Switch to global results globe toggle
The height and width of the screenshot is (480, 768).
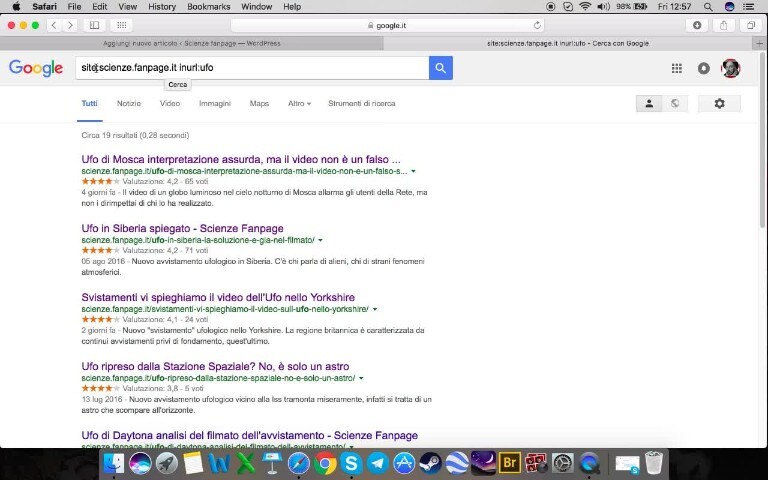click(x=675, y=103)
